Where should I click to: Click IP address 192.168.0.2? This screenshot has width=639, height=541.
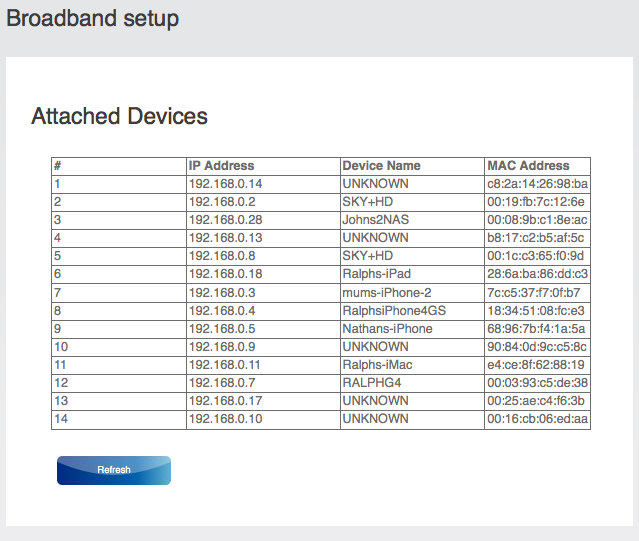(x=222, y=202)
